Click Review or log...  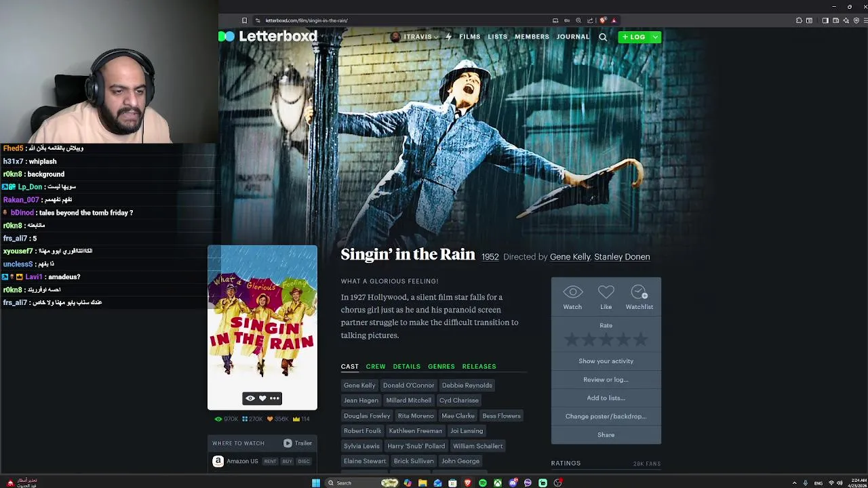606,380
